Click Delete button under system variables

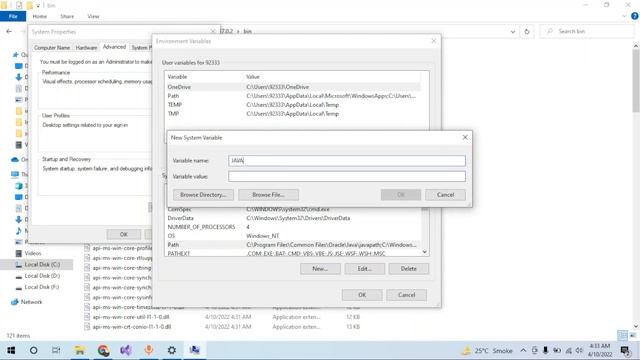click(x=409, y=269)
